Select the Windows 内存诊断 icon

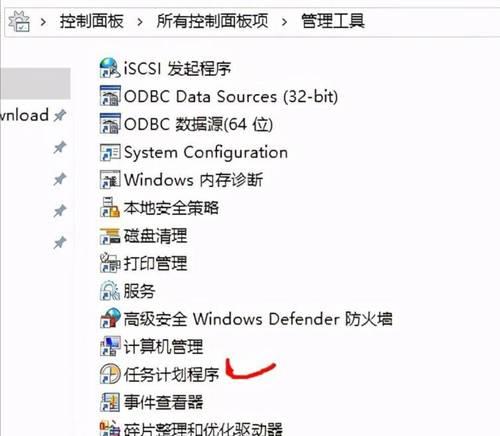(x=110, y=180)
